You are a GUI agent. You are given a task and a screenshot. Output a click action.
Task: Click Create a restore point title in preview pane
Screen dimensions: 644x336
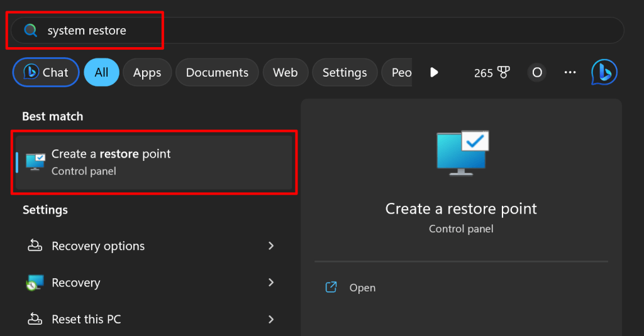click(x=461, y=209)
